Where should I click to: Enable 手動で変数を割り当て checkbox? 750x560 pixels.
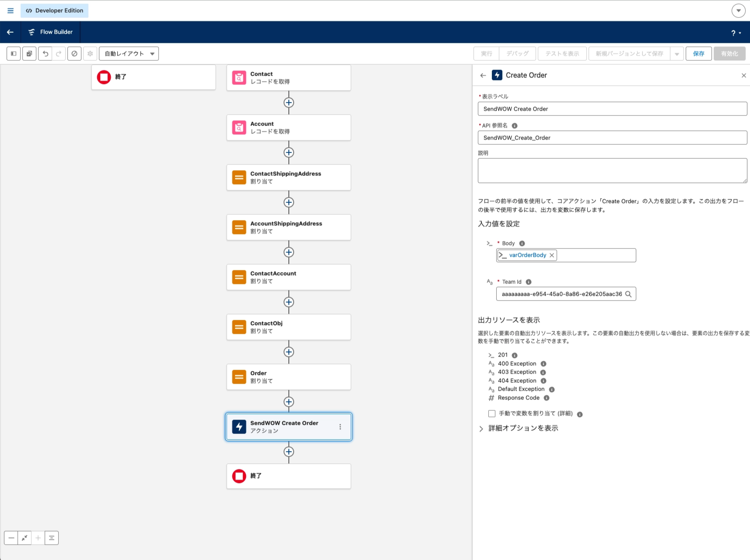[x=492, y=413]
